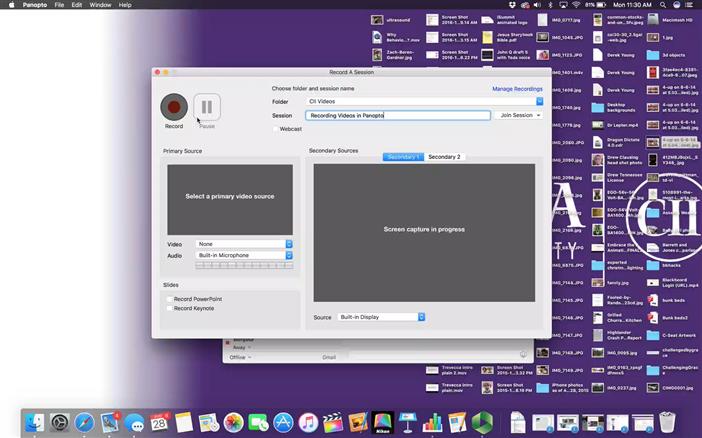
Task: Click in the Session name text field
Action: [x=398, y=115]
